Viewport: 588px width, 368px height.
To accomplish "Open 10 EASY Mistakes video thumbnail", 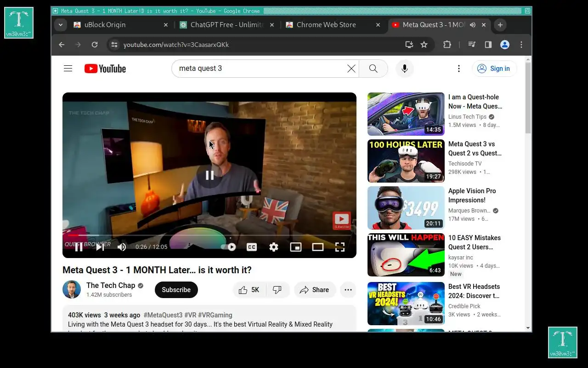I will tap(406, 255).
